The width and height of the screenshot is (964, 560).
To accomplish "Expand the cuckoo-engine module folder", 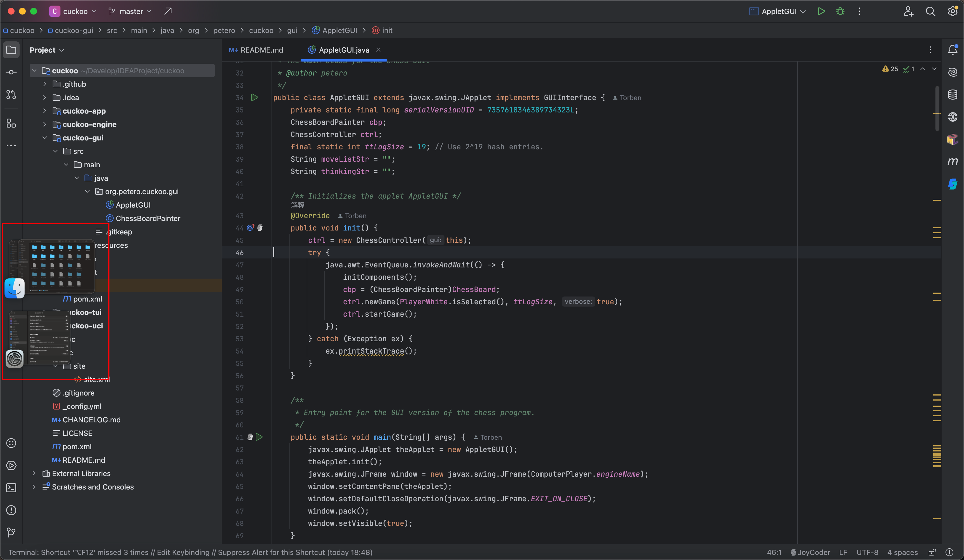I will click(45, 124).
